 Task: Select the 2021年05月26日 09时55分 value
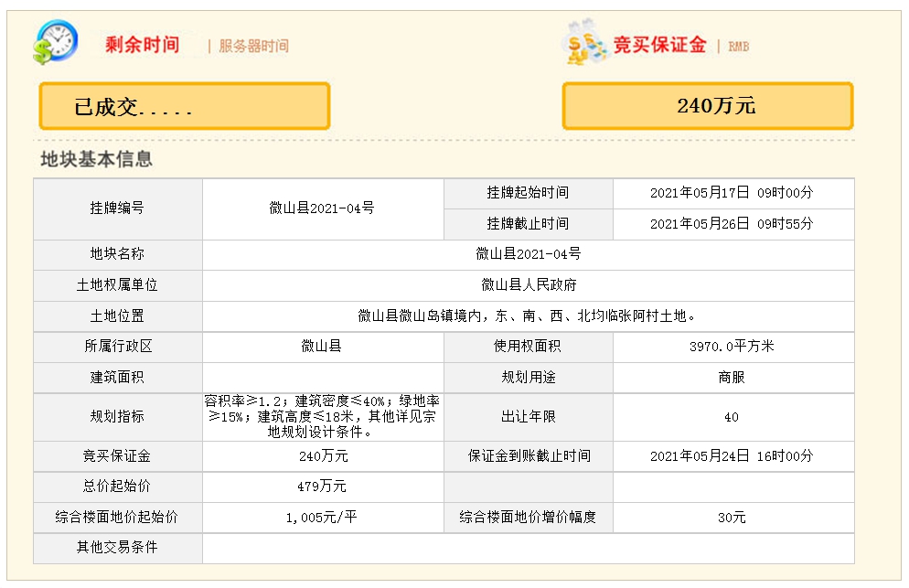pos(733,224)
